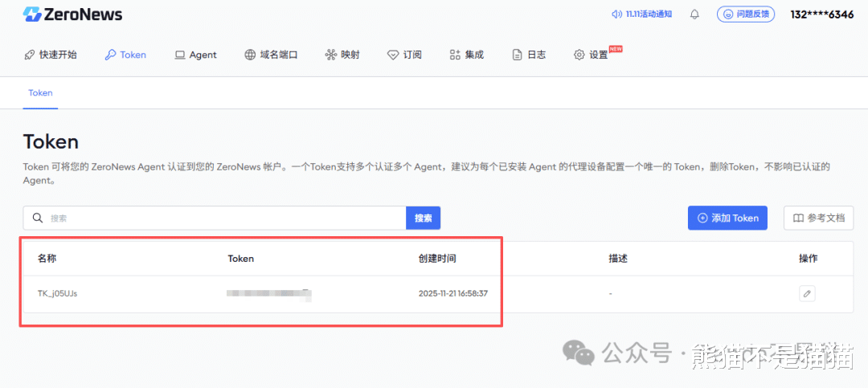Open the 域名端口 section

(x=272, y=55)
